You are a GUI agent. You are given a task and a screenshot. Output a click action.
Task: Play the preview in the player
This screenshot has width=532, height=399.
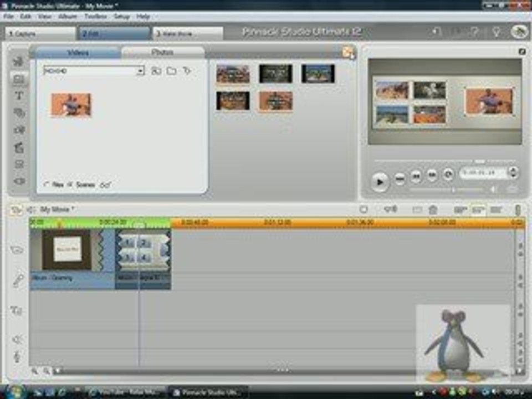(380, 182)
